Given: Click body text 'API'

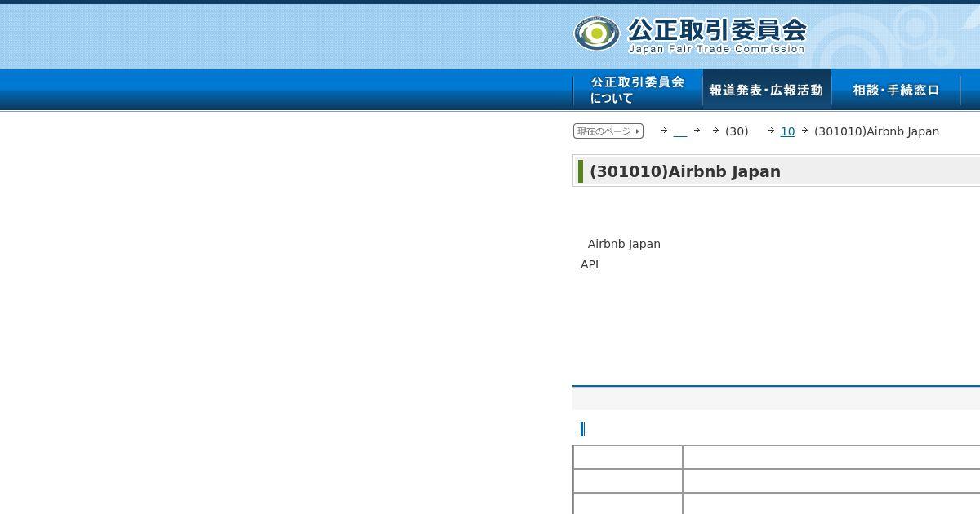Looking at the screenshot, I should [590, 264].
